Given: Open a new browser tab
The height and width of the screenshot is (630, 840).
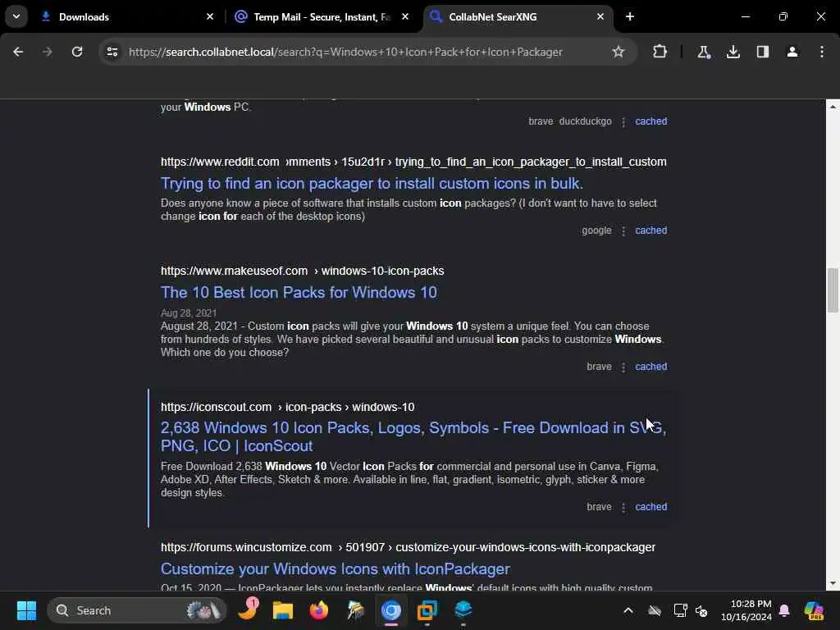Looking at the screenshot, I should tap(630, 16).
